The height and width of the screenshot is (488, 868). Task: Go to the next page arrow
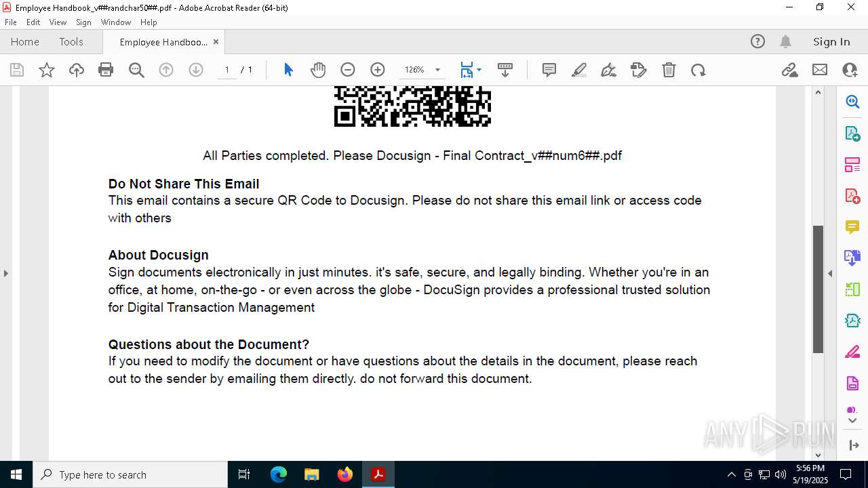[196, 70]
